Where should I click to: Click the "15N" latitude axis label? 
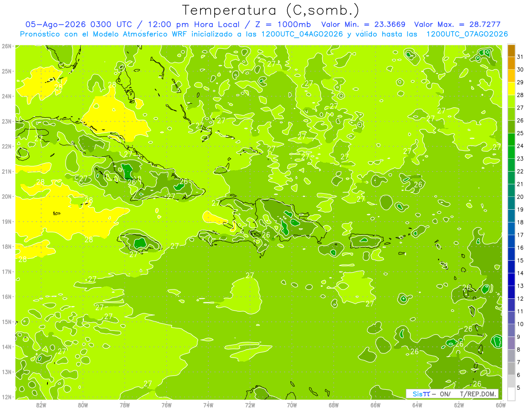pyautogui.click(x=7, y=321)
